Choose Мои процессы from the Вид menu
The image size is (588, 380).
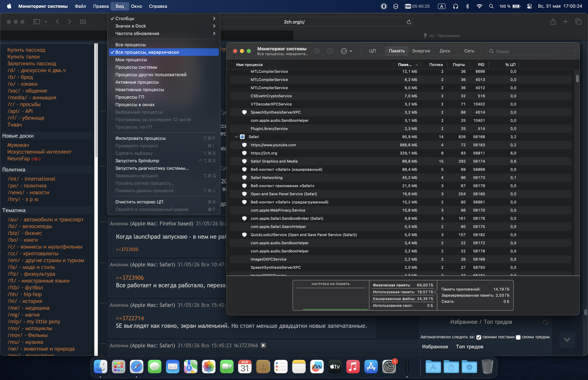pos(164,60)
